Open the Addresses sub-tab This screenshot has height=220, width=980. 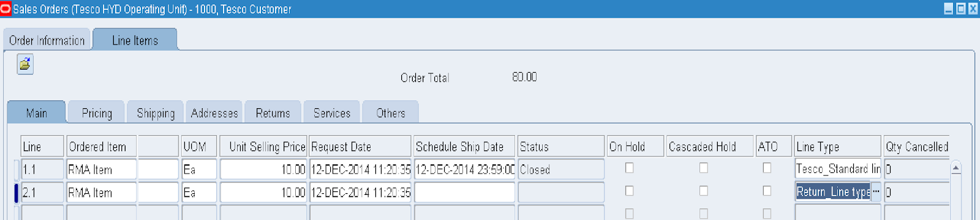[x=214, y=113]
